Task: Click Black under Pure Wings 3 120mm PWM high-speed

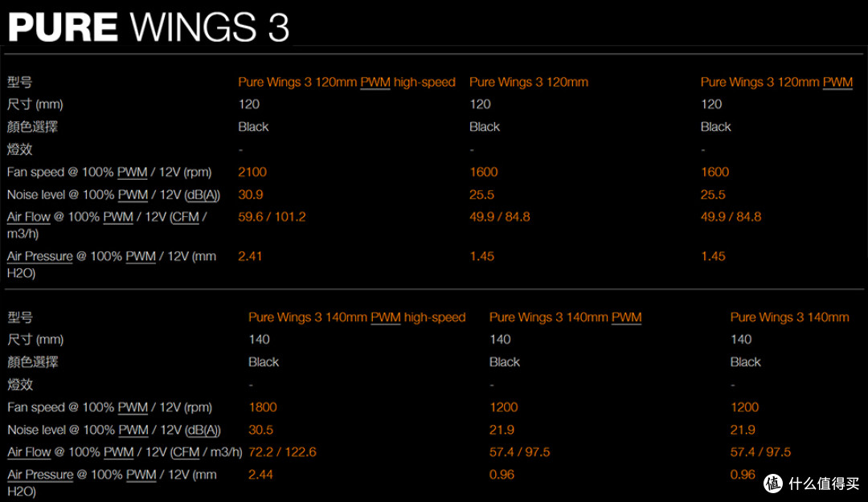Action: click(x=253, y=127)
